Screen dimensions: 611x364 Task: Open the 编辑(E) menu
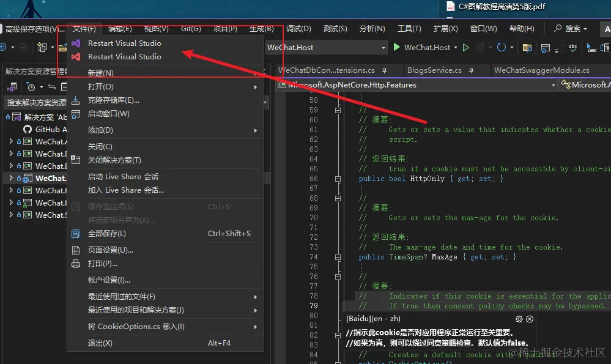tap(120, 29)
